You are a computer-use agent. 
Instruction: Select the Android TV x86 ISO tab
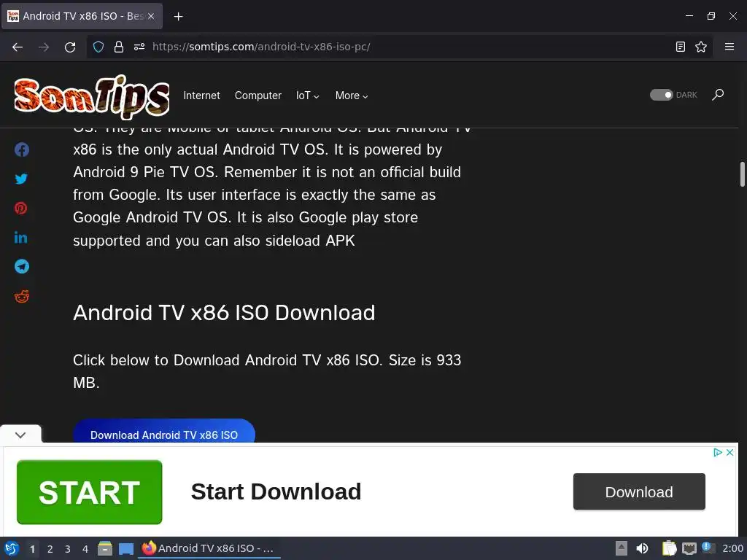[82, 16]
